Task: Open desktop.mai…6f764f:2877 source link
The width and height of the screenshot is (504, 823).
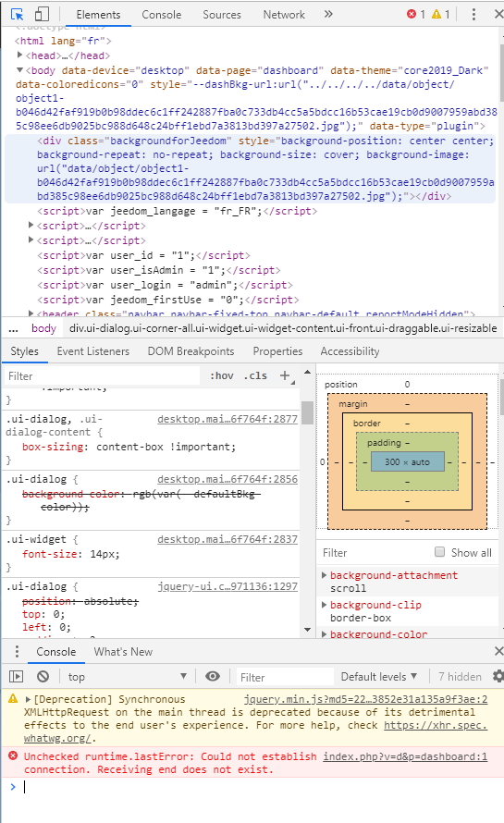Action: point(227,419)
